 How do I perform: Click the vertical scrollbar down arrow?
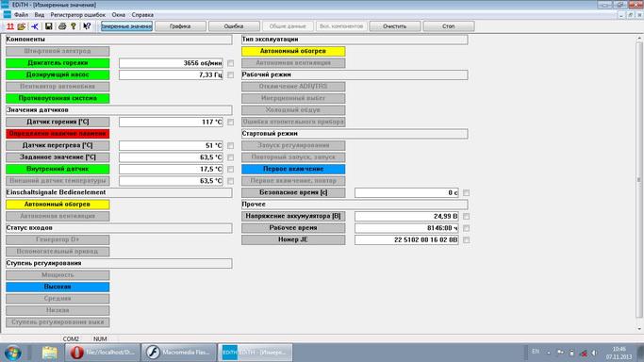pos(639,329)
